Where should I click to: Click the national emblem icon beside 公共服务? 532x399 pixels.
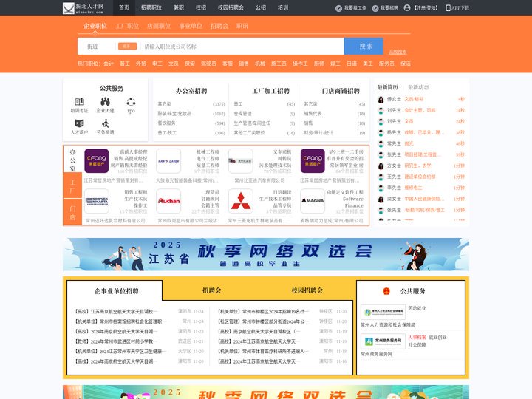[x=386, y=291]
